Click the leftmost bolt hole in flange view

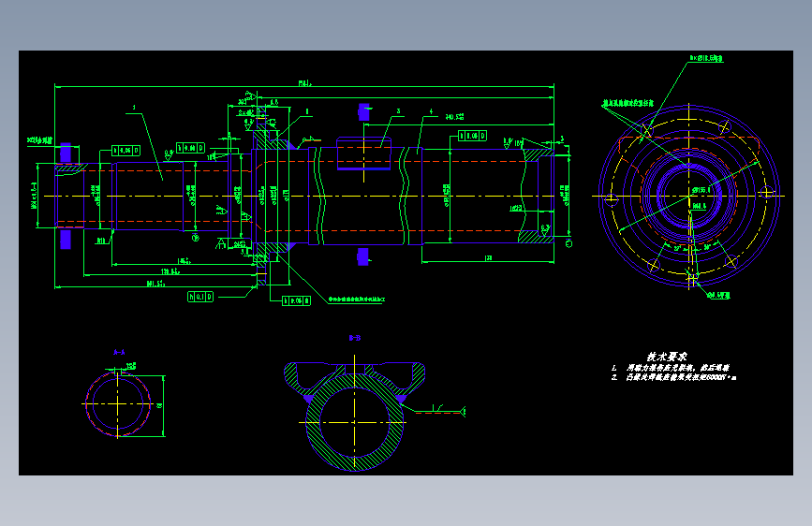(612, 198)
